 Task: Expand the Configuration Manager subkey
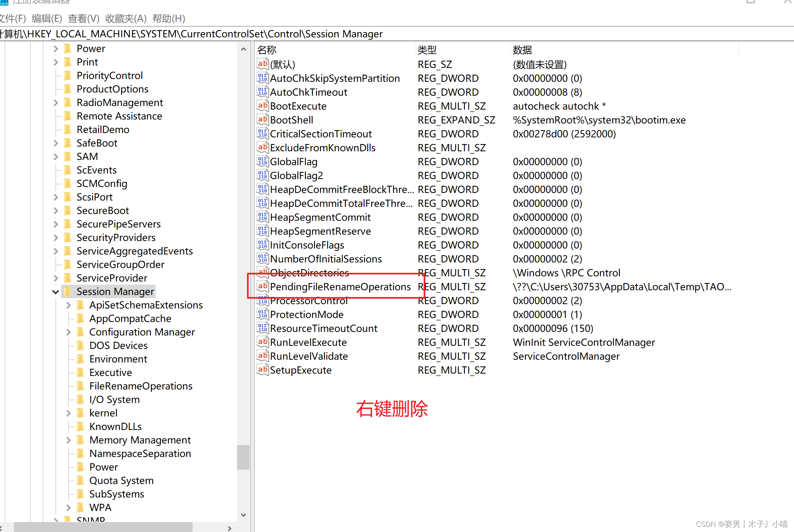pyautogui.click(x=68, y=332)
